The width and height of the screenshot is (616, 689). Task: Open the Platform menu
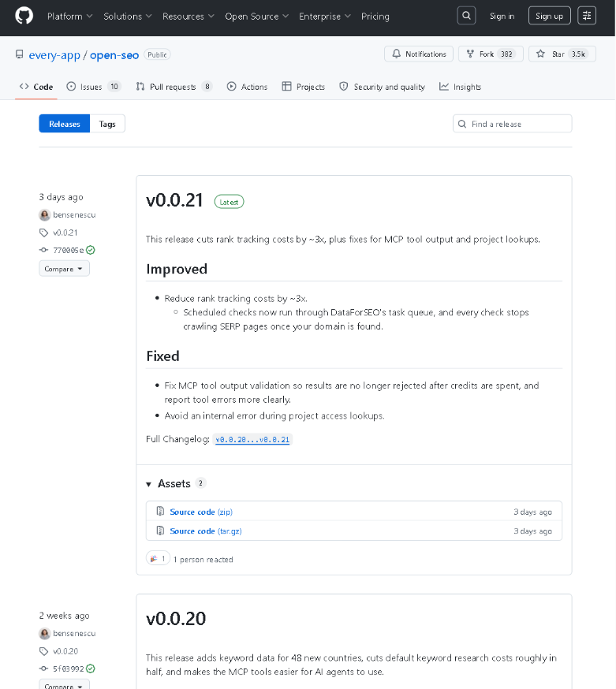click(x=69, y=17)
